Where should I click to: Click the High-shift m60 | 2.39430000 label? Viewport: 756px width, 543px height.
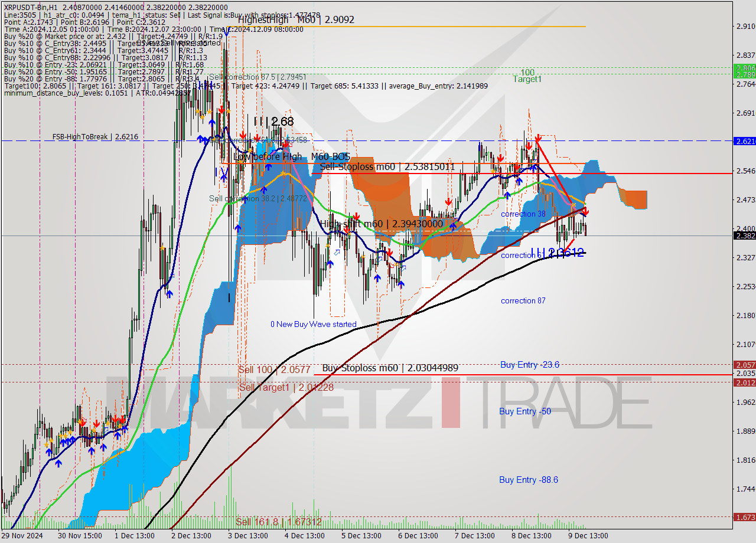[x=382, y=224]
